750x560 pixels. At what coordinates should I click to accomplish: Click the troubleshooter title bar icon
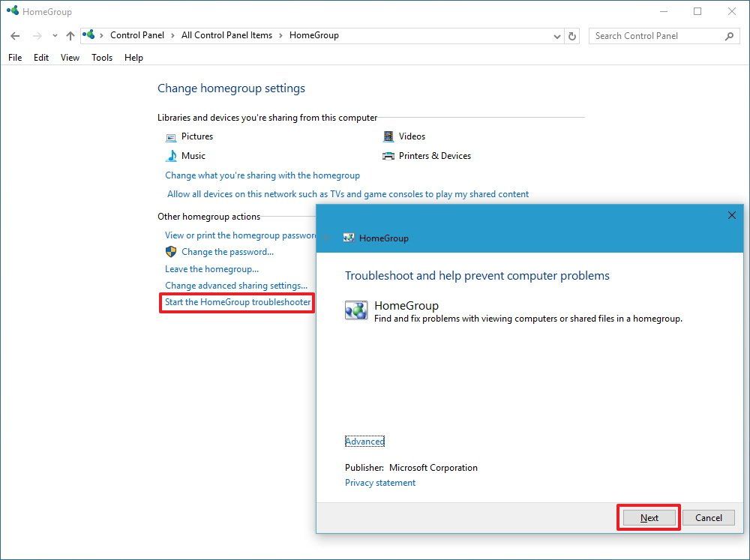click(x=349, y=238)
